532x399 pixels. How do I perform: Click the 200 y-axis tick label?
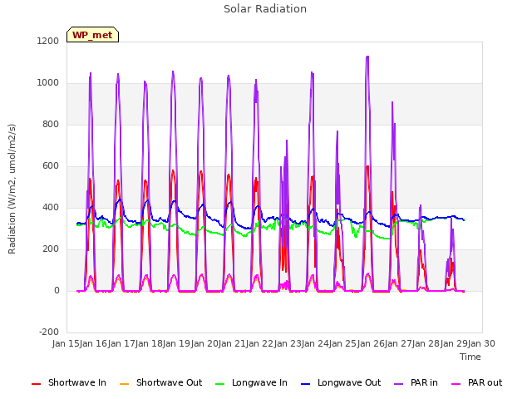pyautogui.click(x=51, y=249)
